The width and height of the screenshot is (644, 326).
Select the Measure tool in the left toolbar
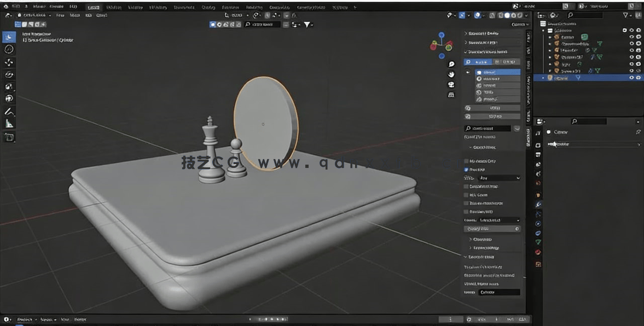(8, 124)
